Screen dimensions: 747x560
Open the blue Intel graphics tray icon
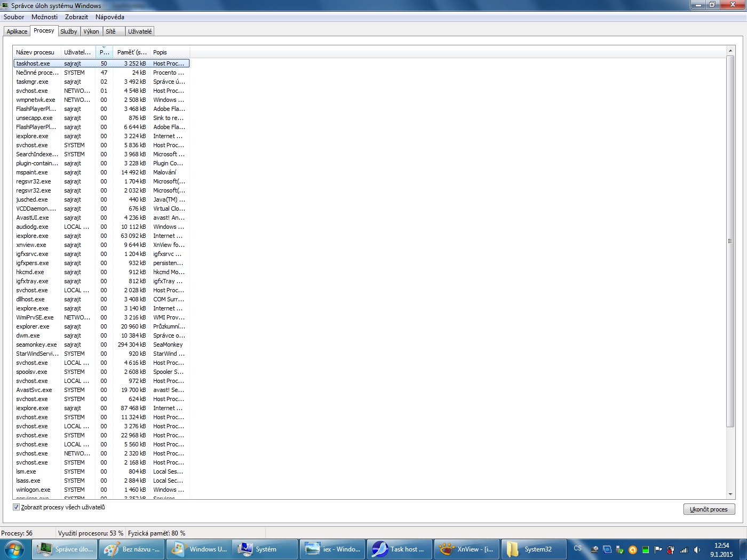click(607, 549)
